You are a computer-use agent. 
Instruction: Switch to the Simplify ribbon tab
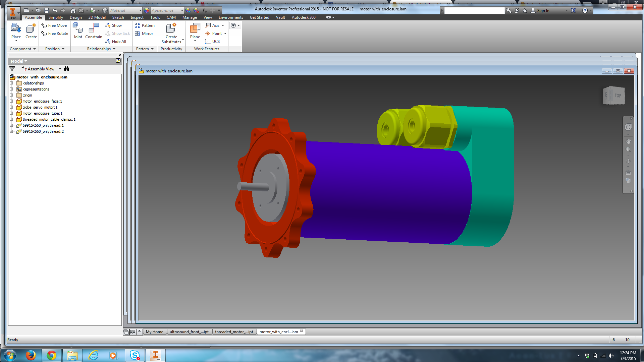pos(56,17)
